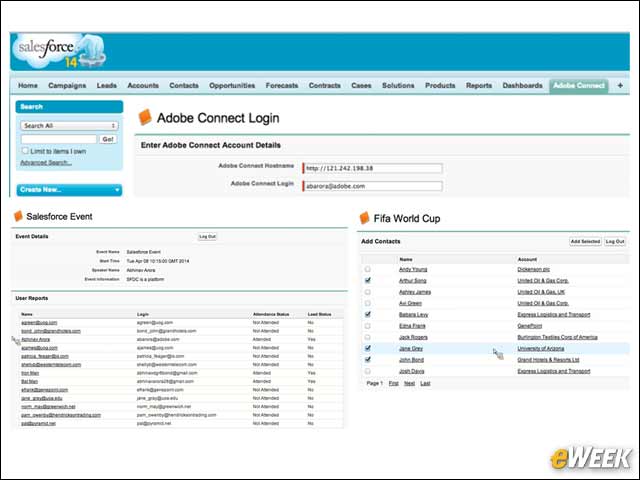Click the sidebar search text field
Screen dimensions: 640x480
click(59, 139)
